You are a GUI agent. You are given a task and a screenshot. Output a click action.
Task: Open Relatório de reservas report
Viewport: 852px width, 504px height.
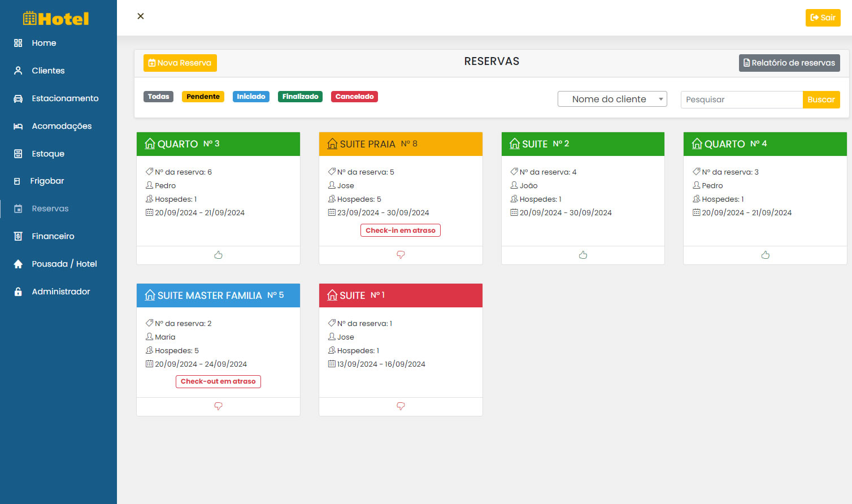pyautogui.click(x=789, y=63)
